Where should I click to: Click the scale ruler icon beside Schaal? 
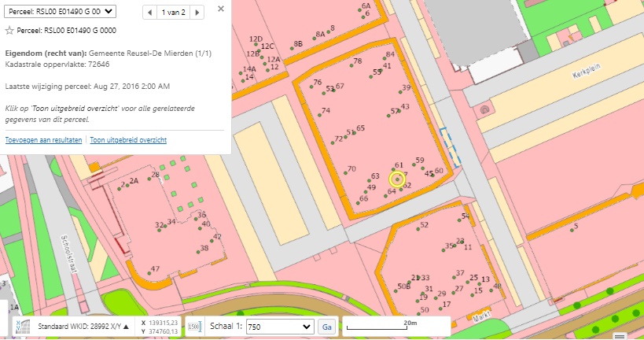pyautogui.click(x=194, y=327)
